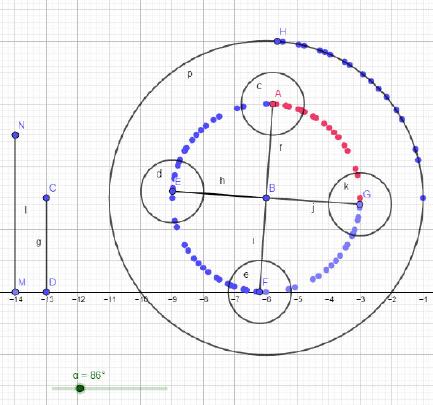Viewport: 433px width, 405px height.
Task: Select point G in the right small circle
Action: tap(360, 204)
